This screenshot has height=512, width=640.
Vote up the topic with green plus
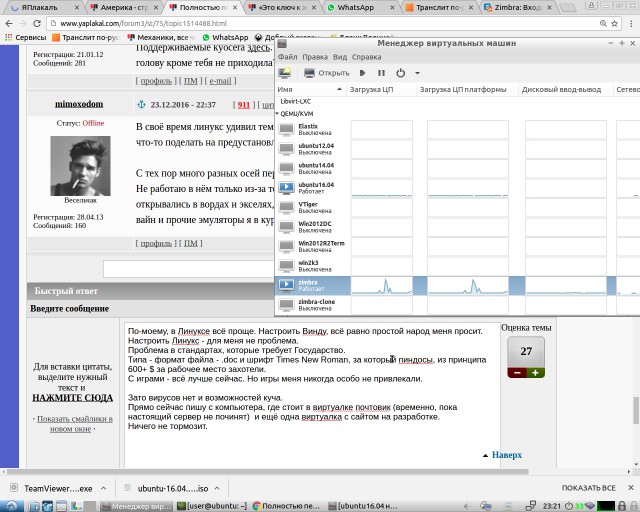[x=535, y=373]
